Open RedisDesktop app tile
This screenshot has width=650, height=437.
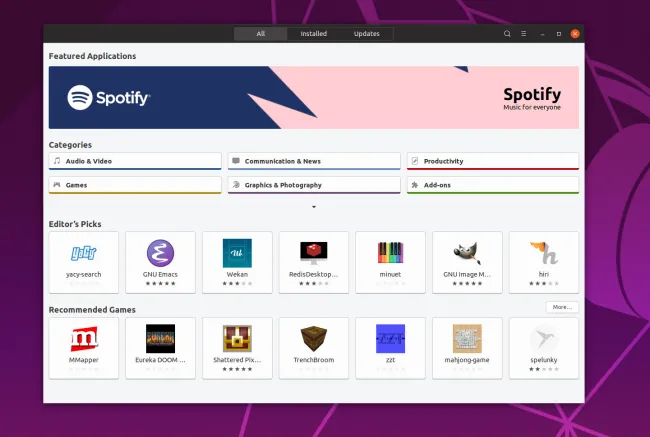314,262
